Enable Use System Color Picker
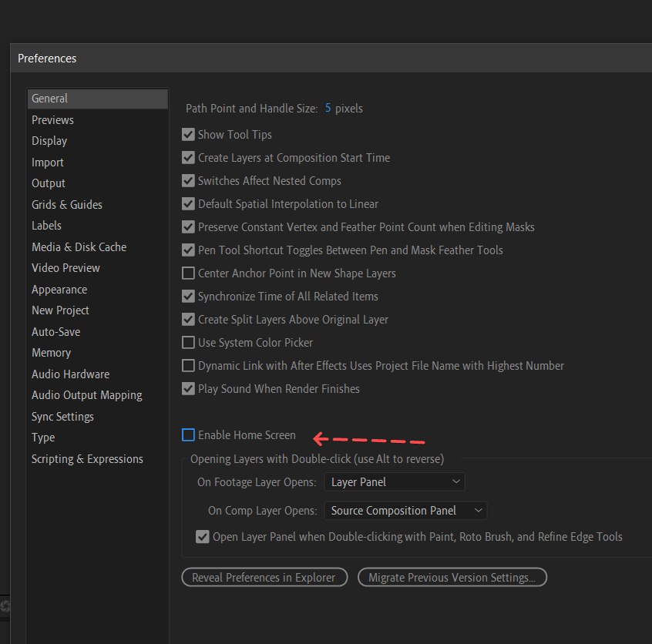 [188, 343]
